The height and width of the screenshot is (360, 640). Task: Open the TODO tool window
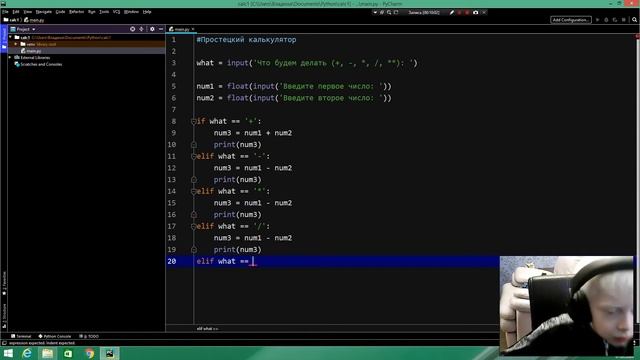(89, 336)
